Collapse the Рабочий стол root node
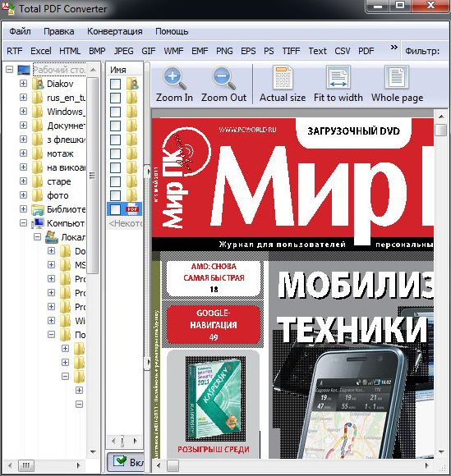The width and height of the screenshot is (451, 476). [9, 70]
